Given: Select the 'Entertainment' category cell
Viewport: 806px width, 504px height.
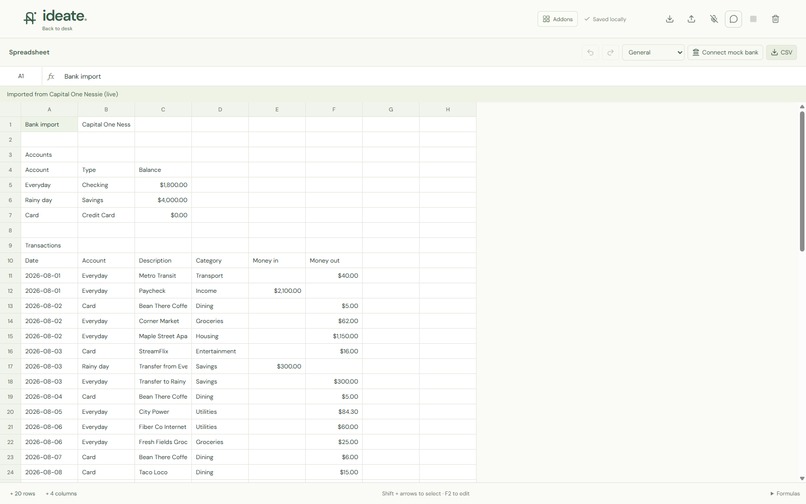Looking at the screenshot, I should tap(220, 352).
